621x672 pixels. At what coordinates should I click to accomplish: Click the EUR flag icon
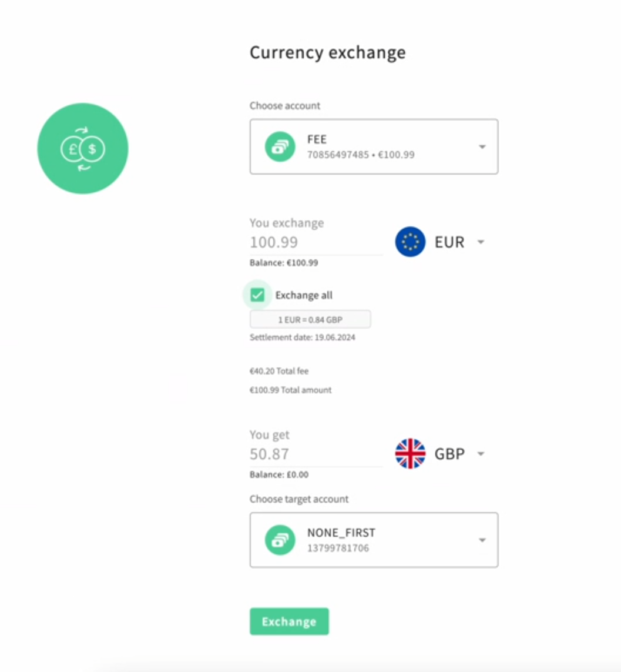pyautogui.click(x=409, y=241)
